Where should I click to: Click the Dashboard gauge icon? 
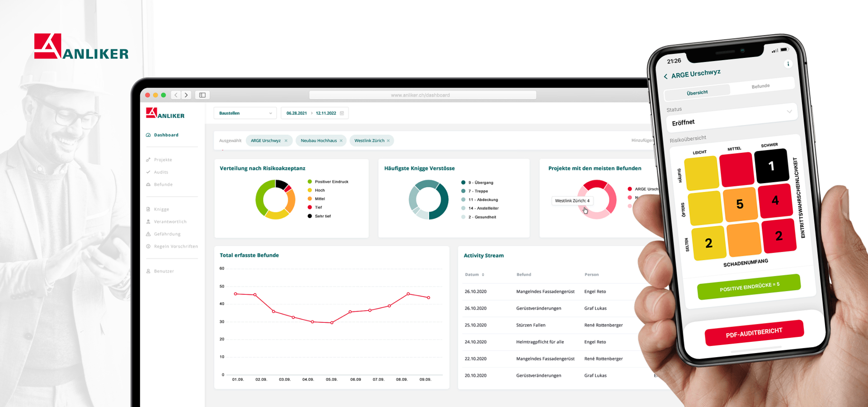coord(148,135)
